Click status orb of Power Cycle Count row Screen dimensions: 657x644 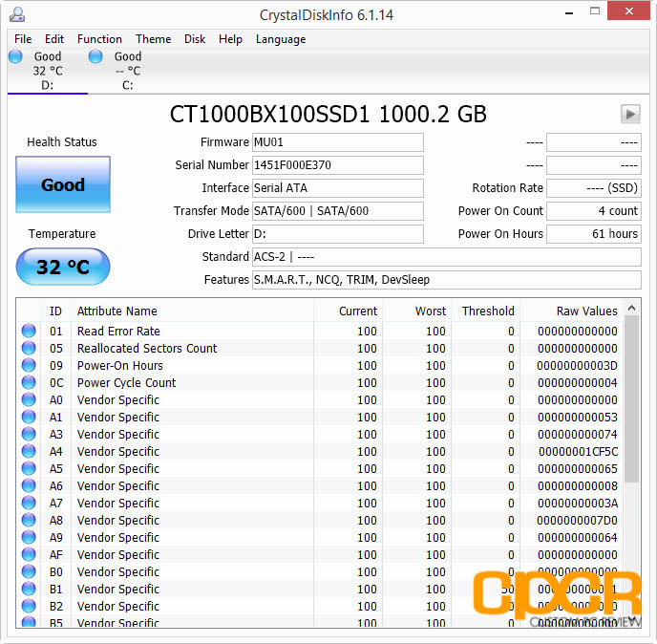[29, 382]
